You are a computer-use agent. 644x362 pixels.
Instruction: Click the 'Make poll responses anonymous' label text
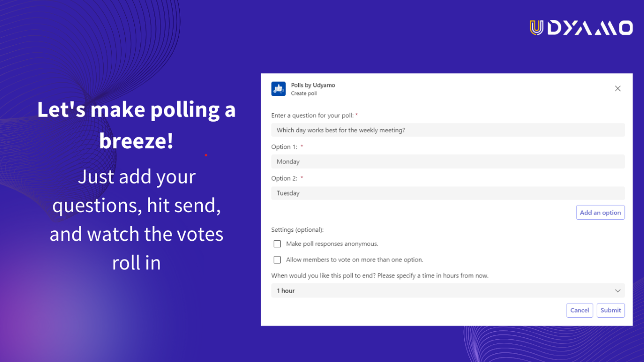[x=332, y=244]
